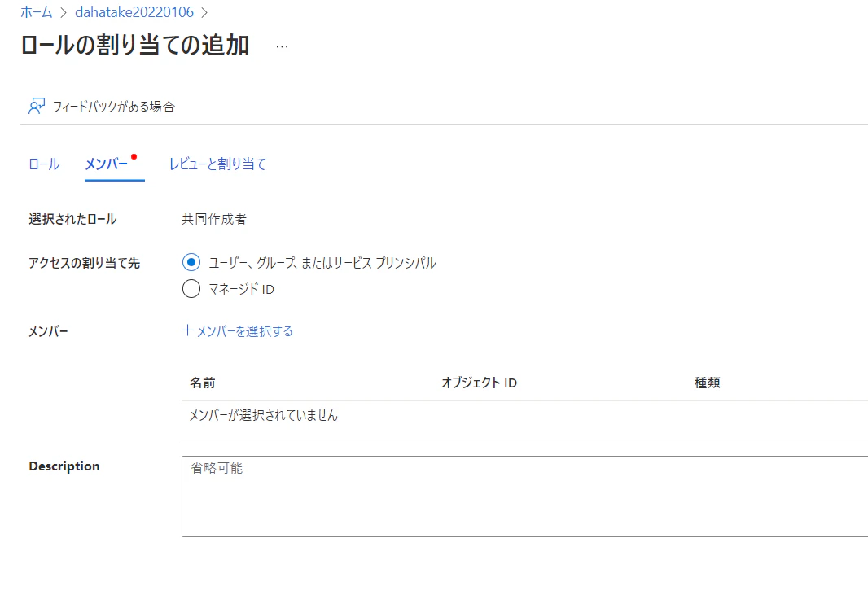This screenshot has width=868, height=595.
Task: Click the ロールの割り当ての追加 page title
Action: pyautogui.click(x=135, y=46)
